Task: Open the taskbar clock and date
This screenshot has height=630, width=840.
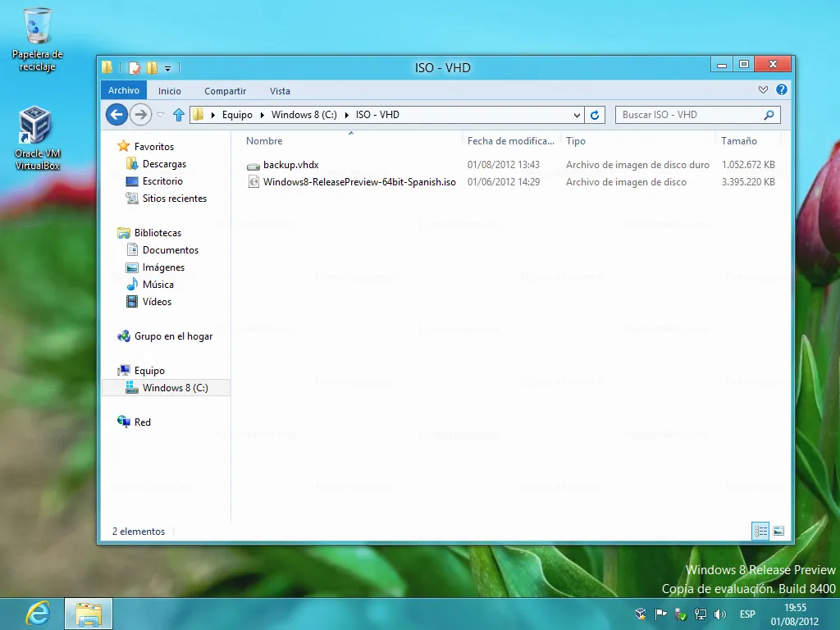Action: tap(795, 614)
